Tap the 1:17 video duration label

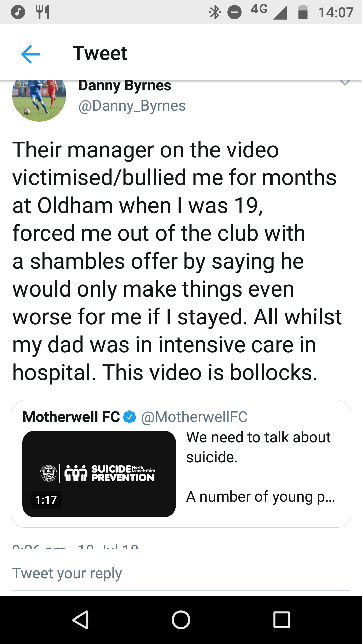[x=46, y=500]
